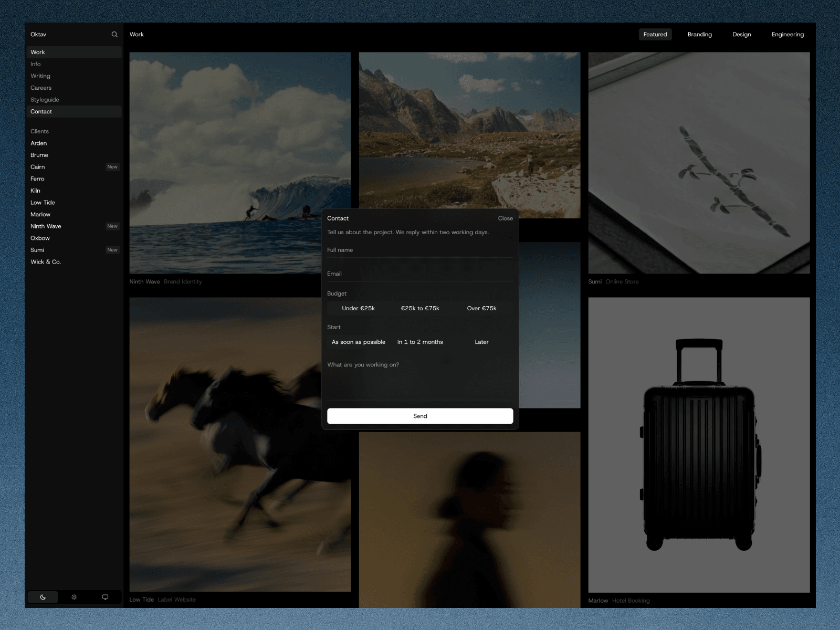
Task: Select the Later start option
Action: click(x=481, y=342)
